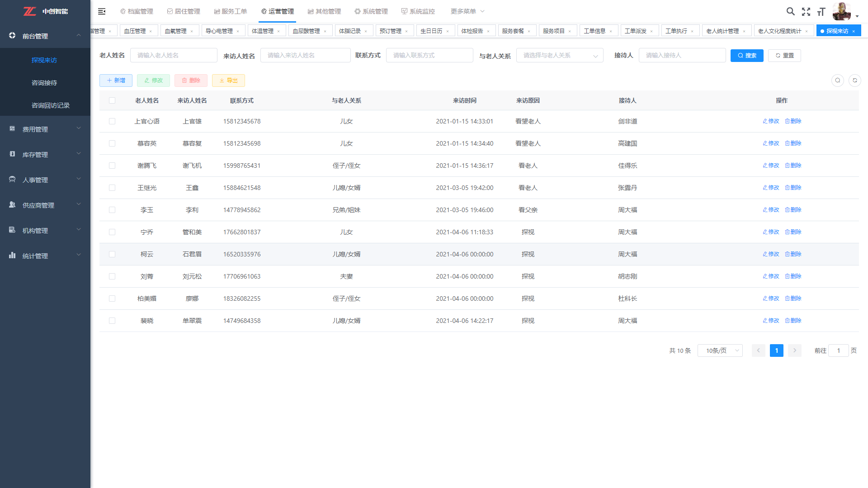Check the box for 上官心语 row
This screenshot has height=488, width=868.
tap(112, 121)
